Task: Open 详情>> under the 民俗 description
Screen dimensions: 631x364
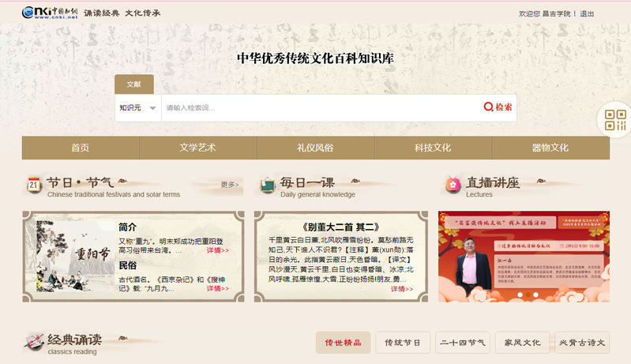Action: pos(218,288)
